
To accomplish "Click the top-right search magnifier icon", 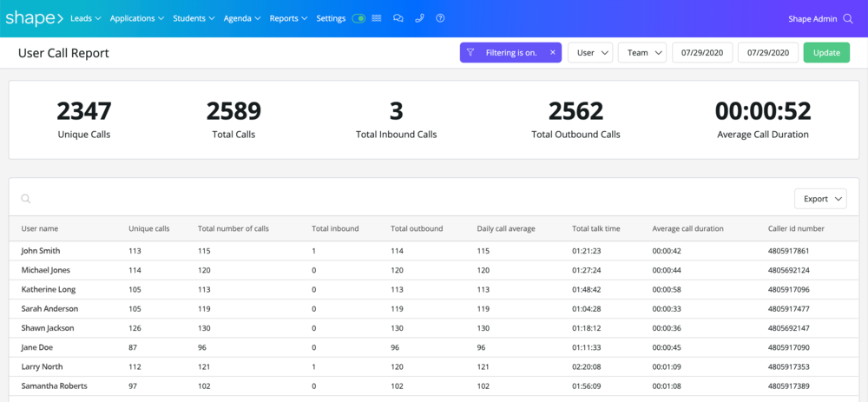I will click(x=847, y=19).
